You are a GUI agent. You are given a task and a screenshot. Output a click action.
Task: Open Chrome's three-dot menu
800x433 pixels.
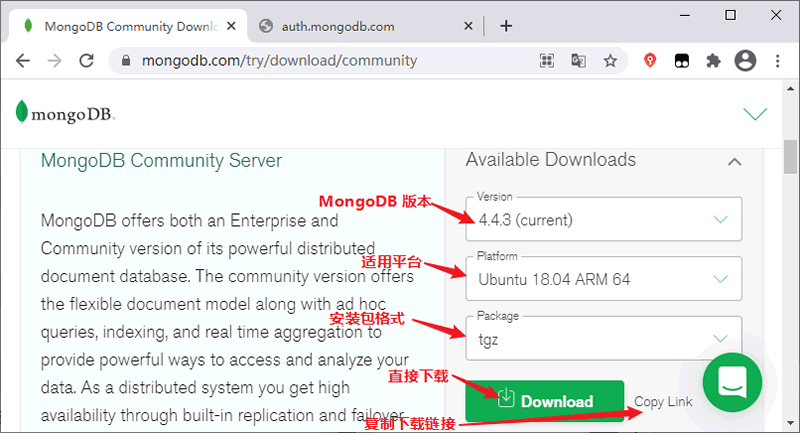(x=778, y=61)
